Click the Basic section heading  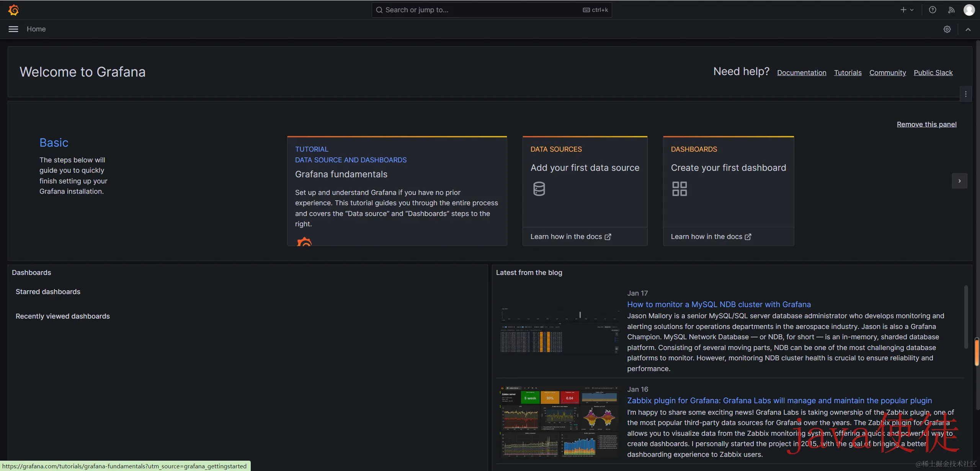click(54, 143)
